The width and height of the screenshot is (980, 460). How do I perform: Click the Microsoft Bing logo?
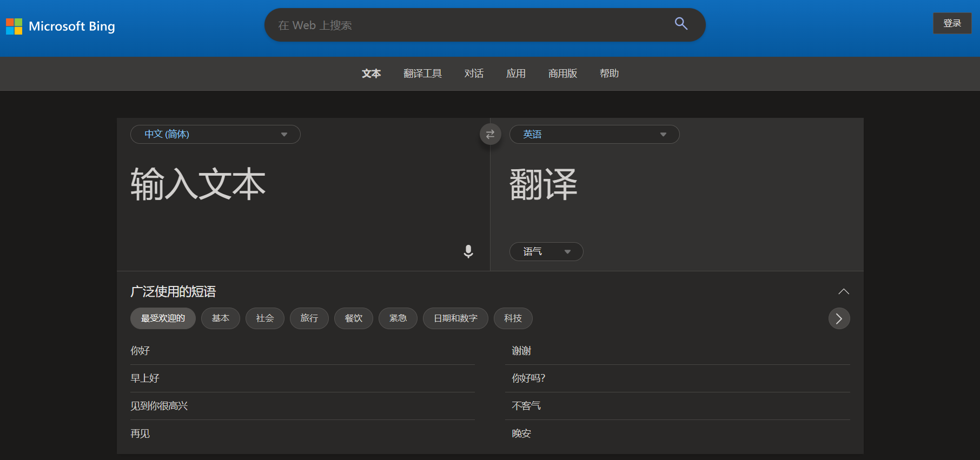tap(61, 26)
